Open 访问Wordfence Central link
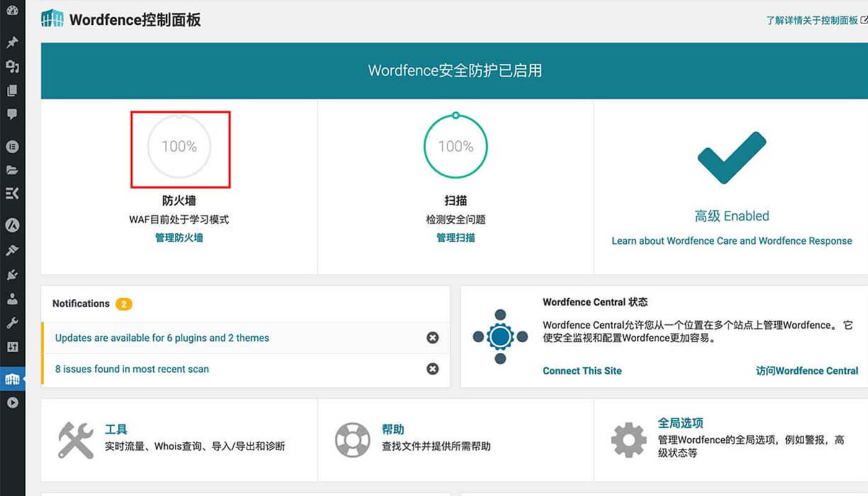The width and height of the screenshot is (868, 496). tap(807, 371)
